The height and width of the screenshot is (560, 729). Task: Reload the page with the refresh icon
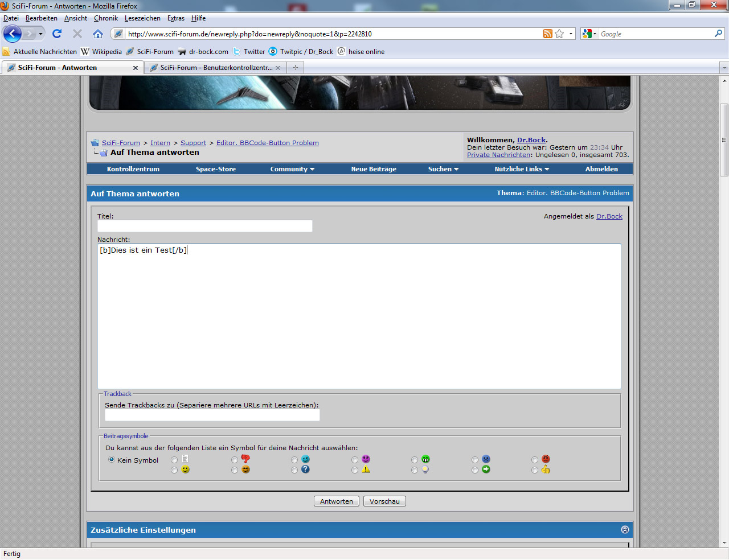[57, 34]
